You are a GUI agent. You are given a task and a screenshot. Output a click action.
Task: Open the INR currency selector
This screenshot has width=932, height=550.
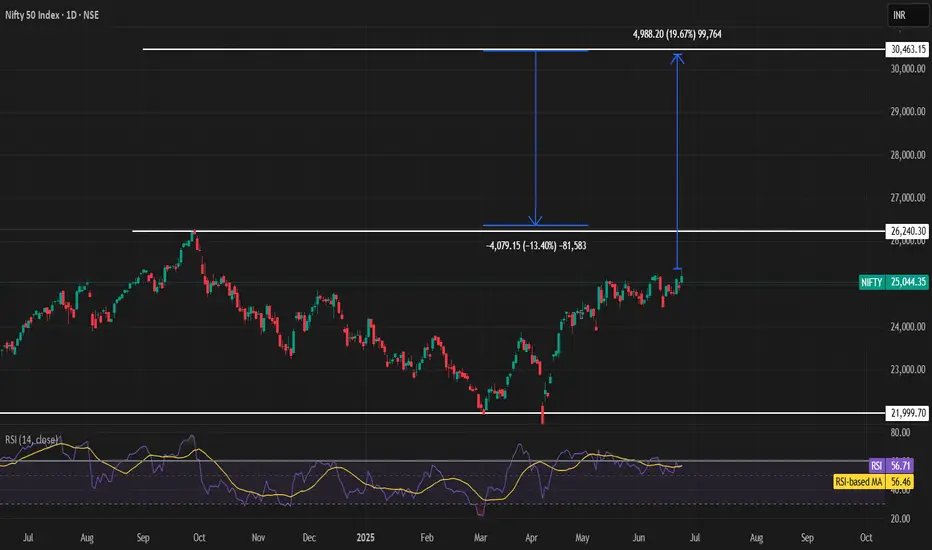pyautogui.click(x=908, y=15)
